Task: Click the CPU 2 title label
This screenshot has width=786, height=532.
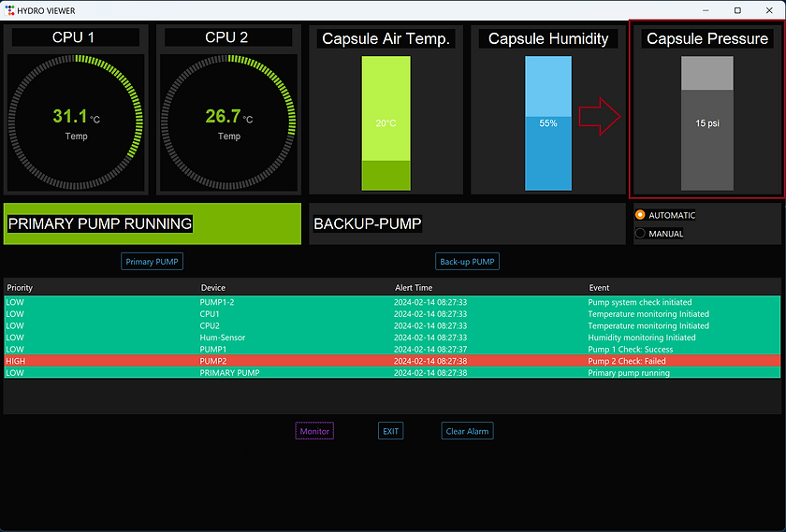Action: pos(226,37)
